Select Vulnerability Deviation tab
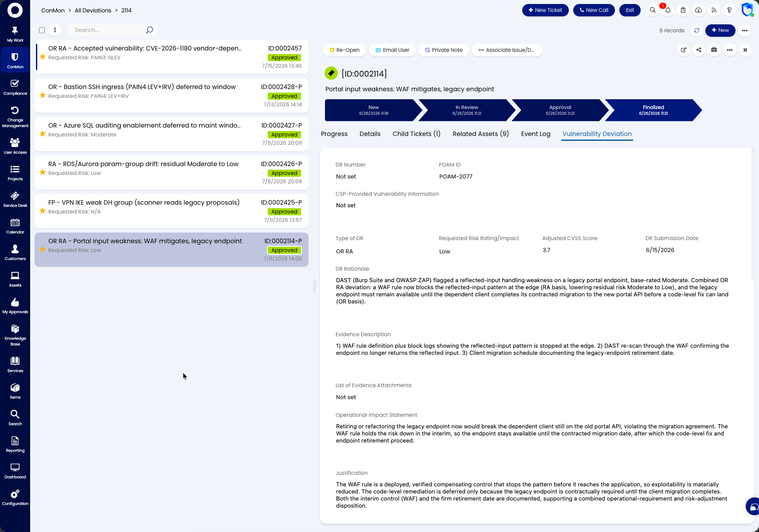The height and width of the screenshot is (532, 759). (597, 134)
